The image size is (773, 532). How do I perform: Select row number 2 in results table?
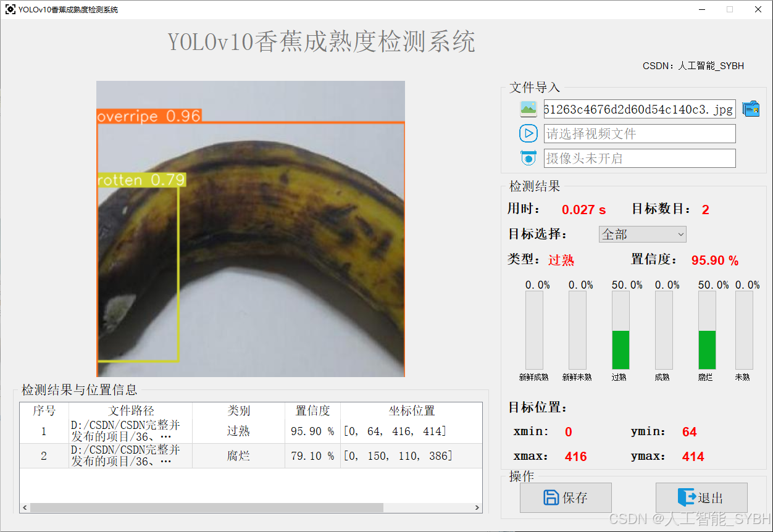pos(44,455)
